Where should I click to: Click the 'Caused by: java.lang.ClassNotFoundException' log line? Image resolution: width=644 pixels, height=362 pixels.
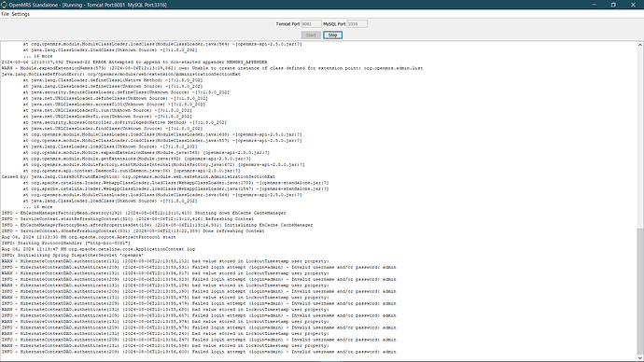(x=138, y=177)
